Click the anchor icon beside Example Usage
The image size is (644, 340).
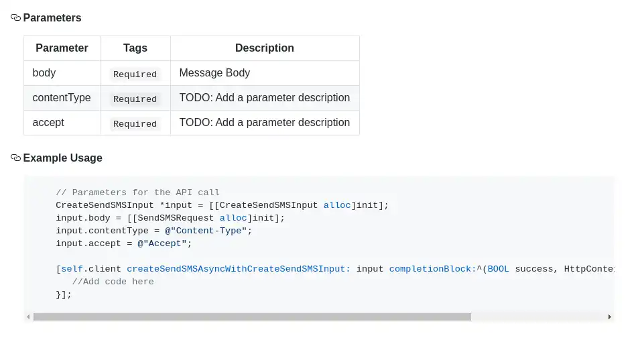pyautogui.click(x=16, y=158)
